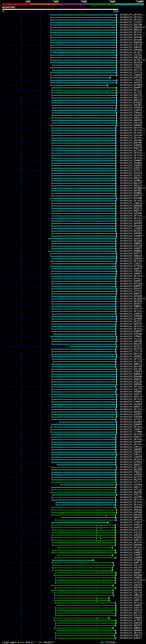Select label UniRef100_A4SAY8

131,82
